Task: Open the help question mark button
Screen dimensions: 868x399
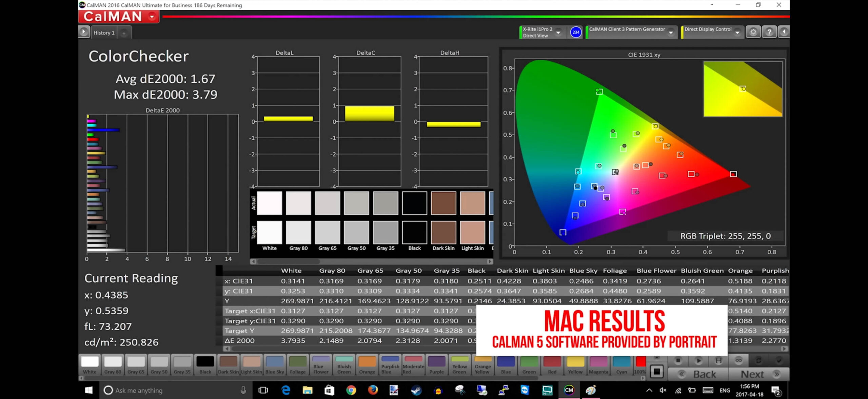Action: point(769,32)
